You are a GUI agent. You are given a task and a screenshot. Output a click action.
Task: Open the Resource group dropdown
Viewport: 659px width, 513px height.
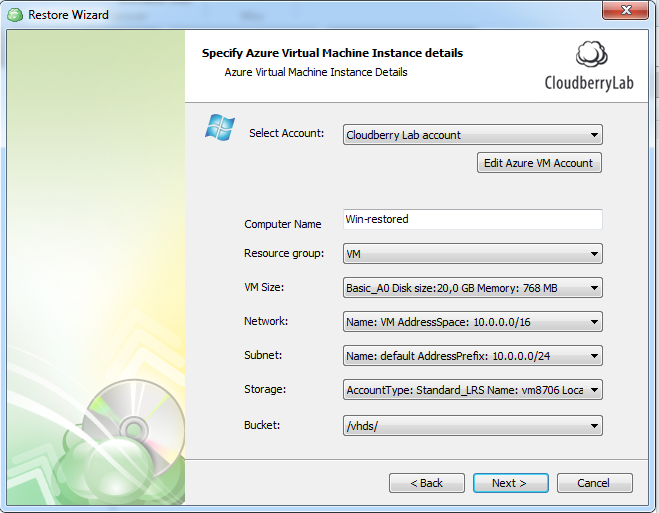click(472, 254)
